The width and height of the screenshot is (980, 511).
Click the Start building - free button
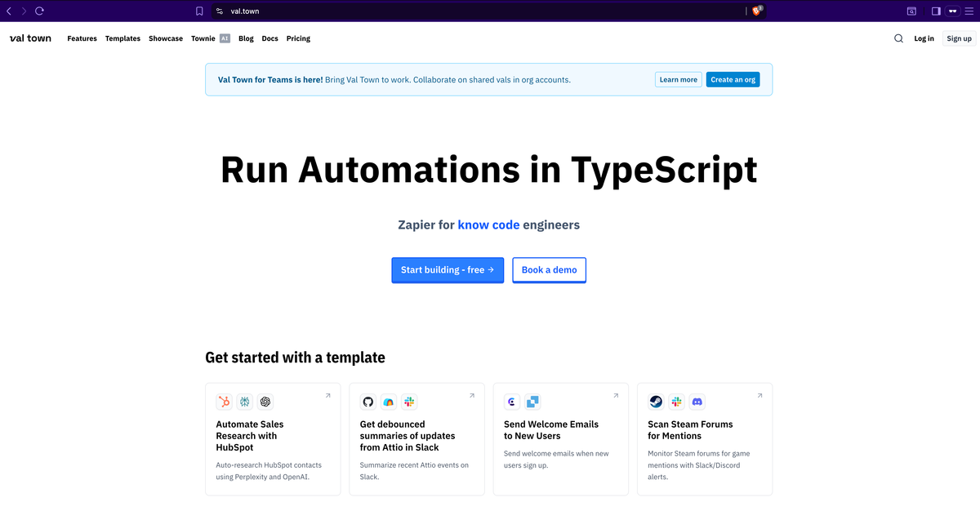448,270
